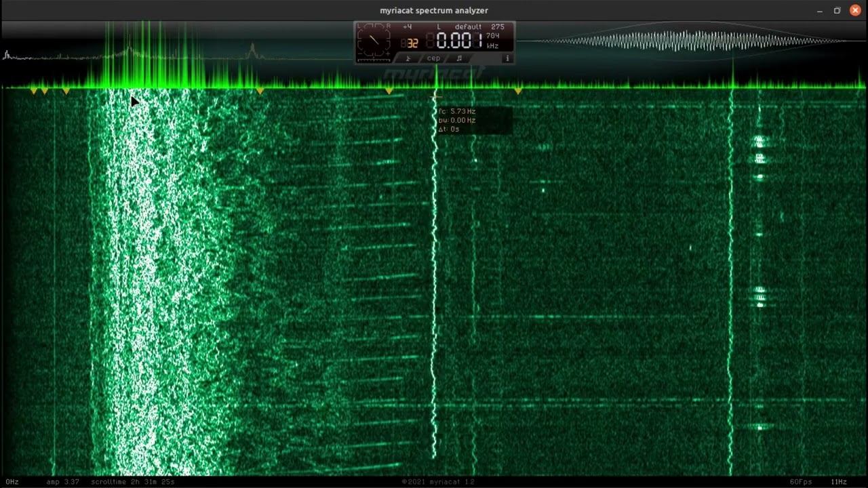Click the second yellow marker from the left
This screenshot has height=488, width=868.
coord(45,90)
